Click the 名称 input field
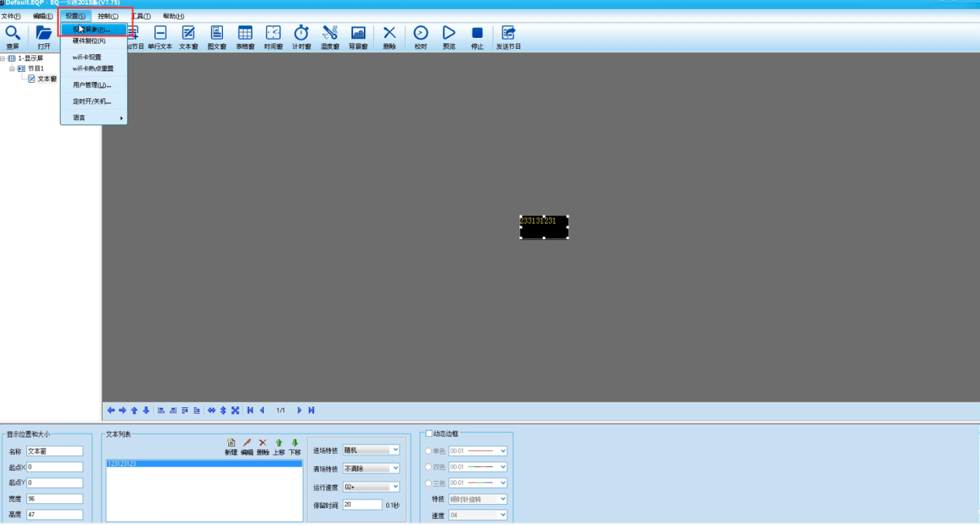 coord(54,451)
